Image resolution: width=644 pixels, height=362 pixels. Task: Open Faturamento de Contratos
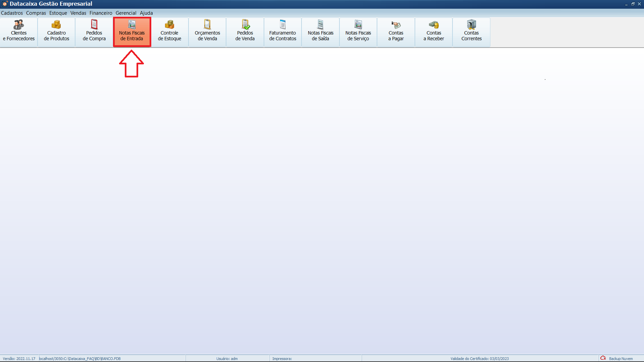(283, 32)
